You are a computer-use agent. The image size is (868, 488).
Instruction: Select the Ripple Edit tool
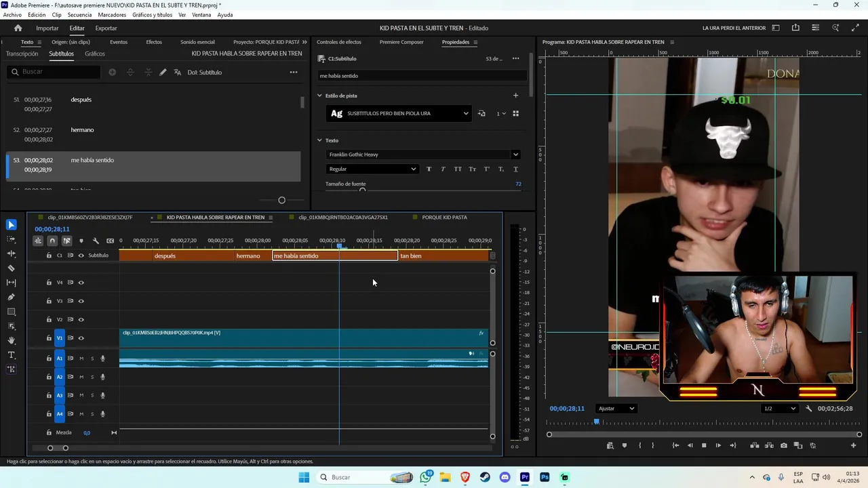tap(12, 253)
